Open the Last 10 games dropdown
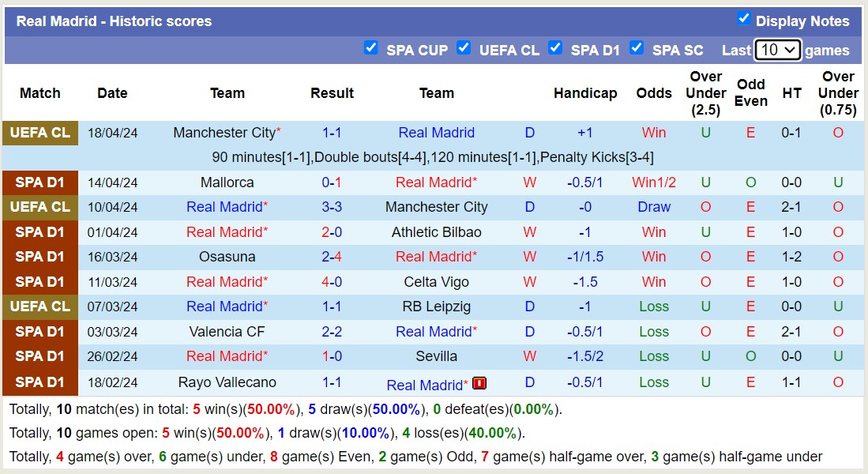This screenshot has height=474, width=868. (x=777, y=50)
